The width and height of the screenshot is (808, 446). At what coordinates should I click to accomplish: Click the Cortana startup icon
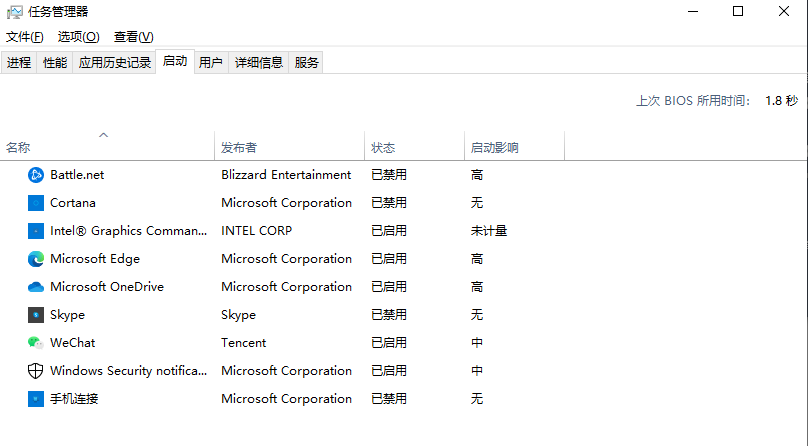(x=36, y=203)
